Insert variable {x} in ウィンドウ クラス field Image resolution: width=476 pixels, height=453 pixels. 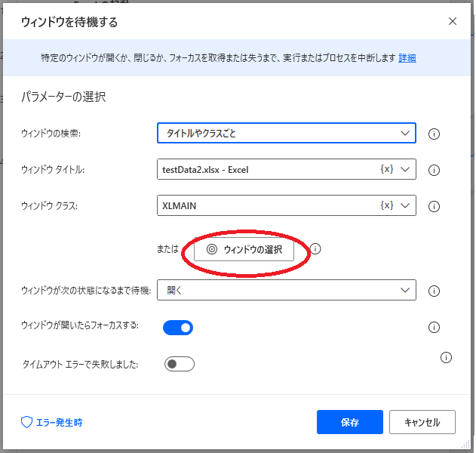[386, 205]
